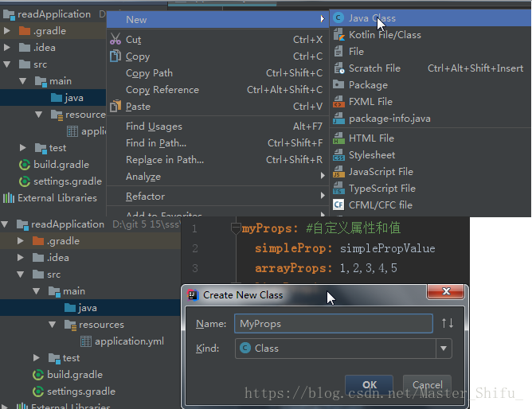Screen dimensions: 532x409
Task: Open the Refactor submenu
Action: [218, 197]
